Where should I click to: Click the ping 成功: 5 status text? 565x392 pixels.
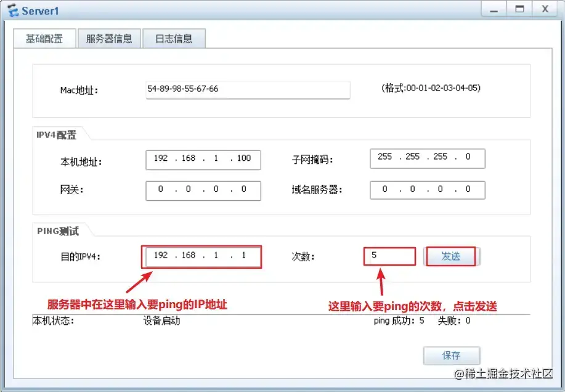[399, 321]
